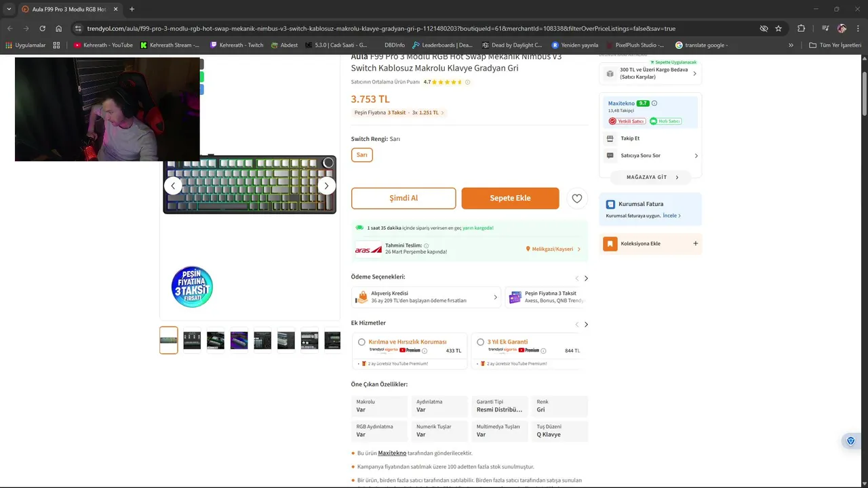Image resolution: width=868 pixels, height=488 pixels.
Task: Click İncele link under Kurumsal Fatura
Action: 671,216
